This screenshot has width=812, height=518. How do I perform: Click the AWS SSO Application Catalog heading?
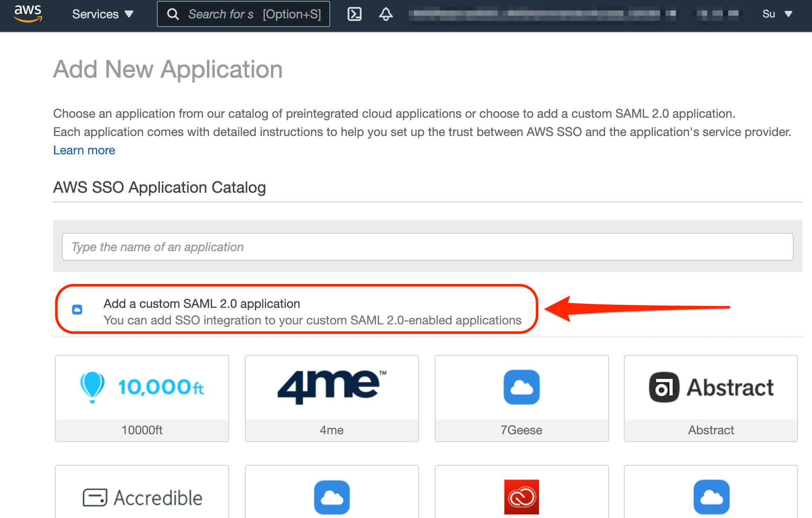pos(159,187)
